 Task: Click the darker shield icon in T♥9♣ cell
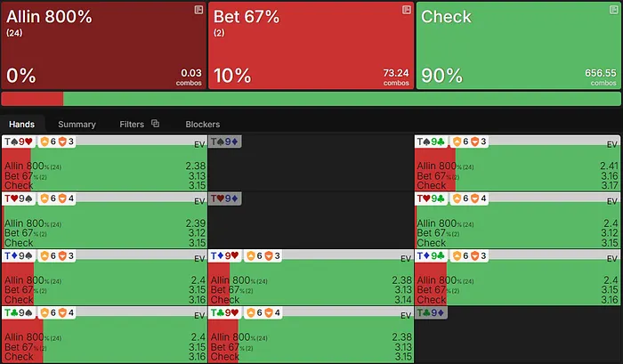click(474, 198)
